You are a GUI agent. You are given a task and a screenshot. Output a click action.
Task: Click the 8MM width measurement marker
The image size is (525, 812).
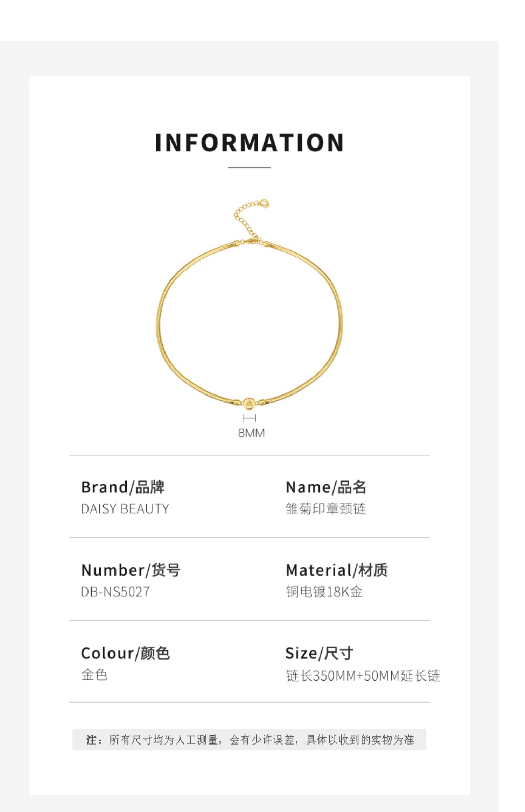point(250,418)
